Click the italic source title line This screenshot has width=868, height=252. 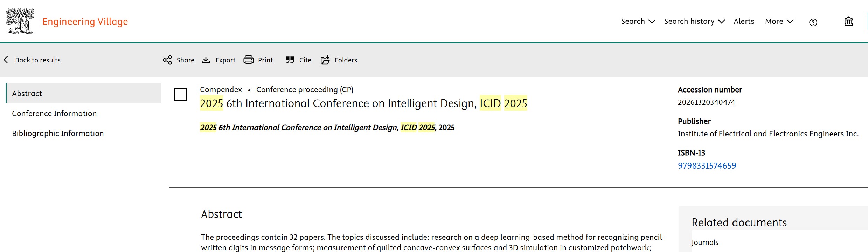327,128
